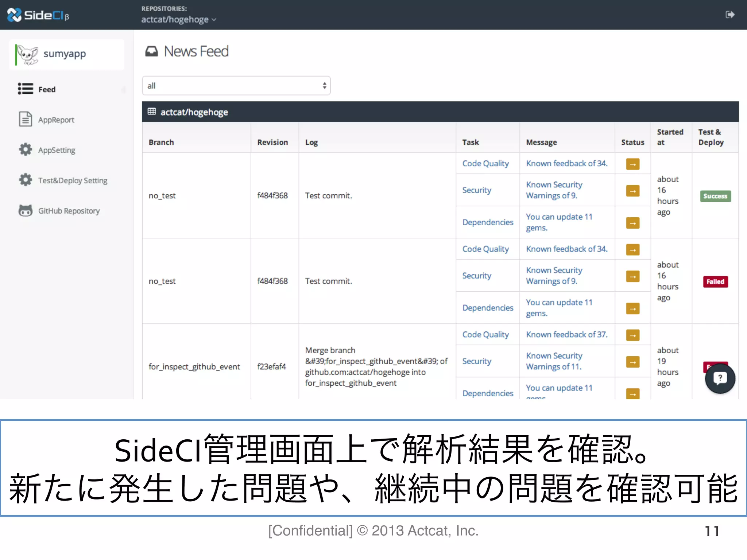The image size is (747, 560).
Task: Open Security link in for_inspect_github_event row
Action: tap(477, 361)
